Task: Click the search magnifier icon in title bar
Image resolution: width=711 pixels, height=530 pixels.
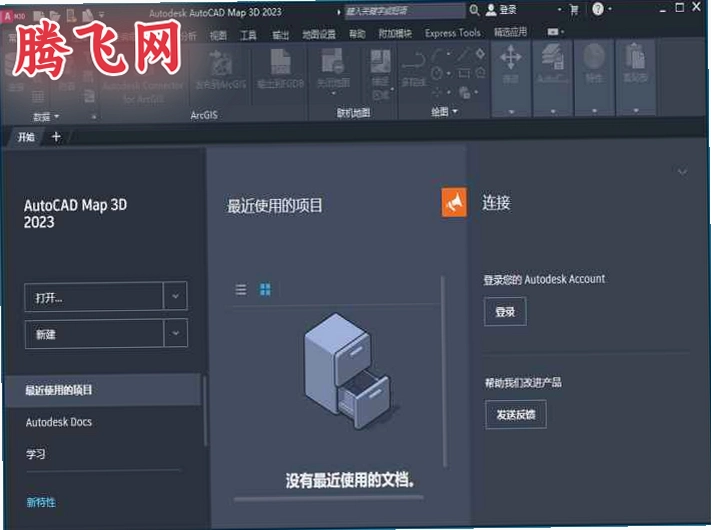Action: pos(474,10)
